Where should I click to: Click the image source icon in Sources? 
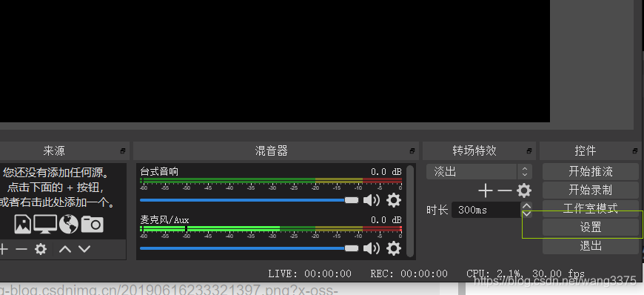(23, 224)
